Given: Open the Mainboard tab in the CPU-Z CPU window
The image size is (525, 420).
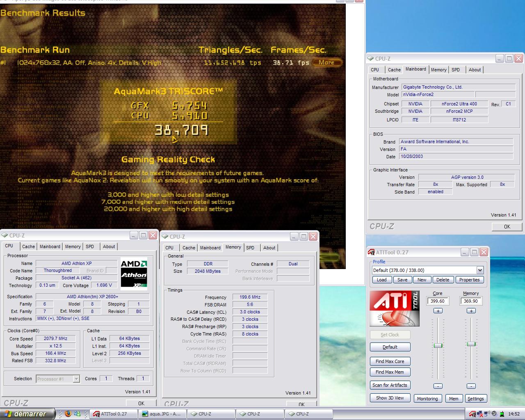Looking at the screenshot, I should (50, 247).
